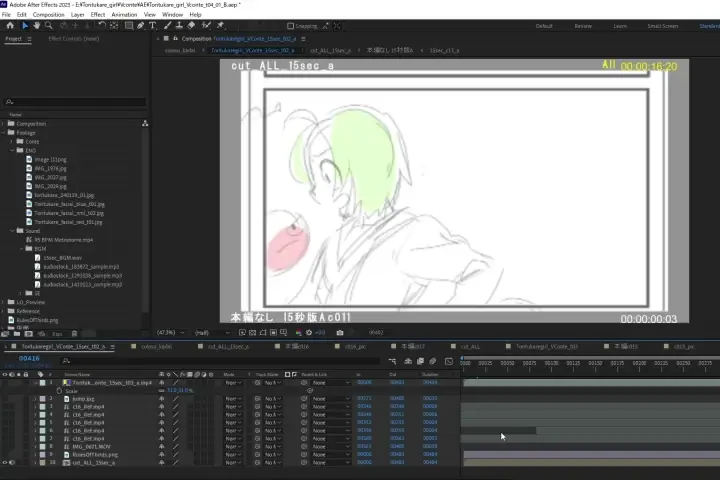Image resolution: width=720 pixels, height=480 pixels.
Task: Select the Hand tool
Action: click(36, 26)
